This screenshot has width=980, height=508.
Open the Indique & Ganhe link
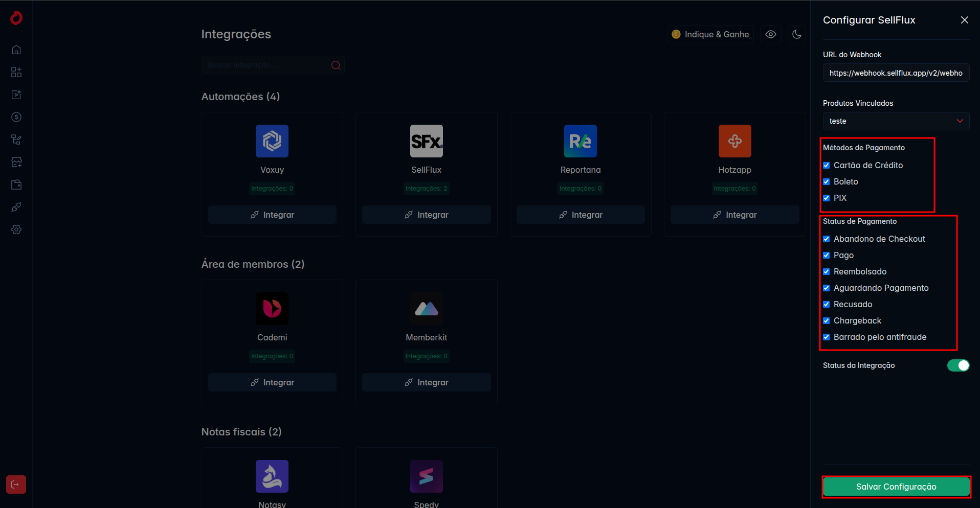tap(710, 34)
